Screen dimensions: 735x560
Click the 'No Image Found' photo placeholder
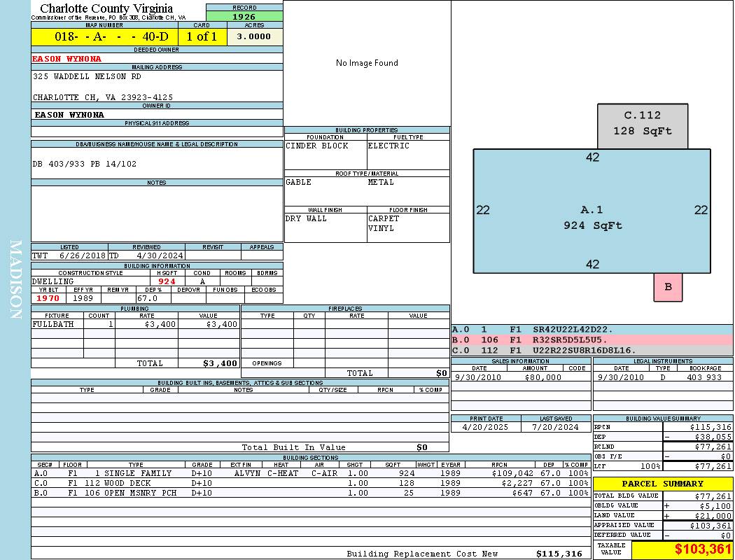tap(367, 63)
